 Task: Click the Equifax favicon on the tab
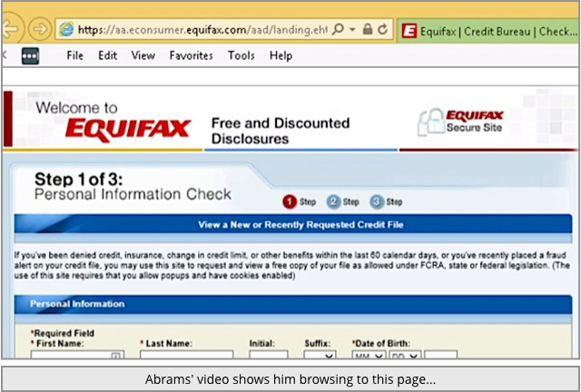(409, 31)
